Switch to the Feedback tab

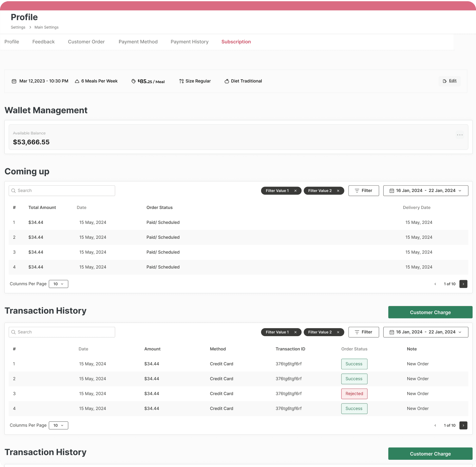point(43,42)
